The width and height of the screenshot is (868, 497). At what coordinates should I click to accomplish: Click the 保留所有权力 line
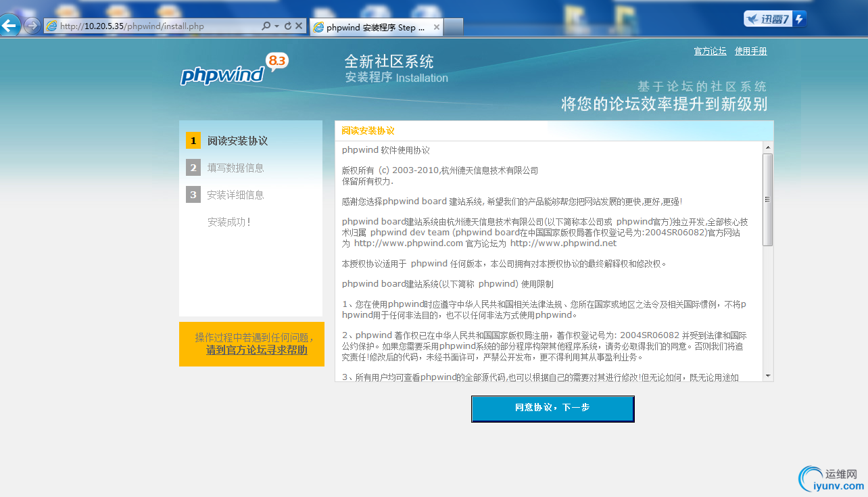(368, 181)
